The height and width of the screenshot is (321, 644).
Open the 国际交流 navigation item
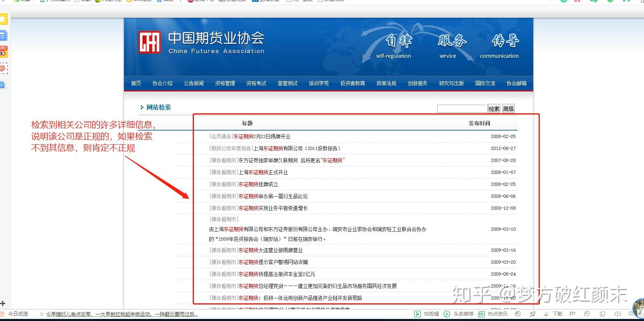pos(485,83)
